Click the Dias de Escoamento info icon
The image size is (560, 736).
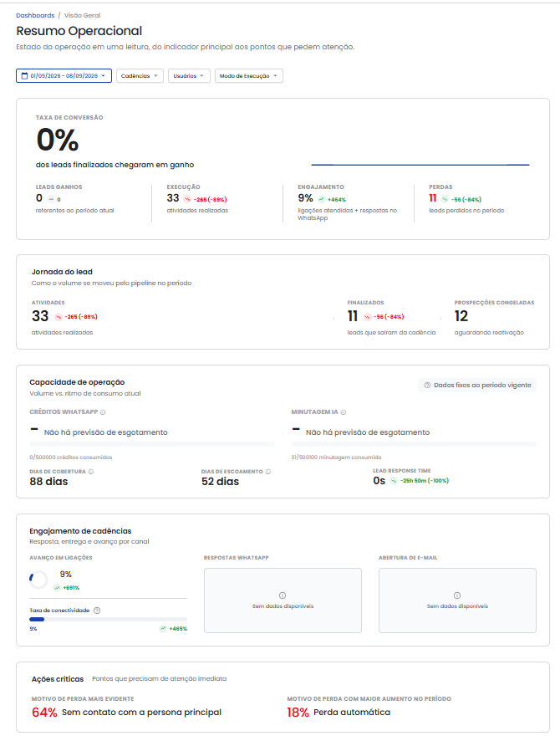267,471
